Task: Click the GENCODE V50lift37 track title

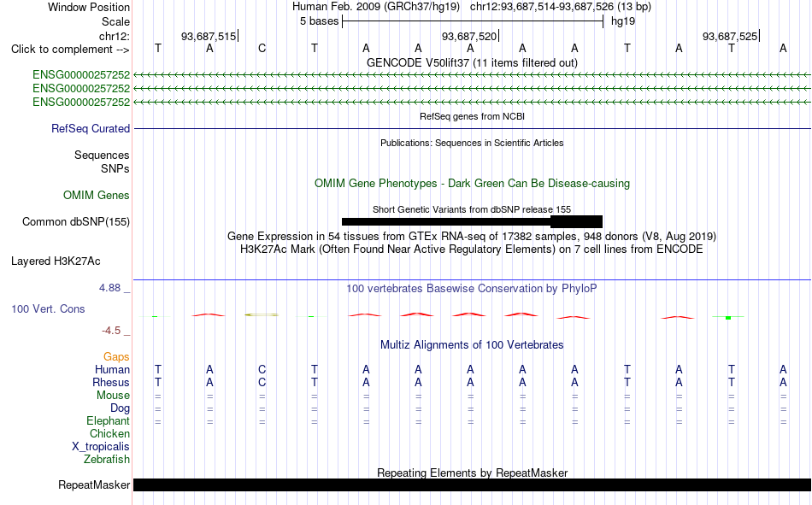Action: tap(472, 62)
